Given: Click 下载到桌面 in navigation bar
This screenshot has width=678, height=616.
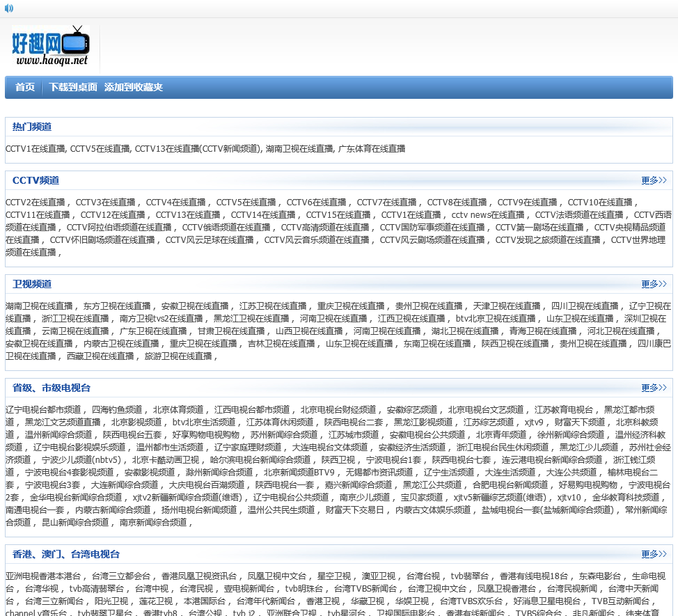Looking at the screenshot, I should coord(73,87).
